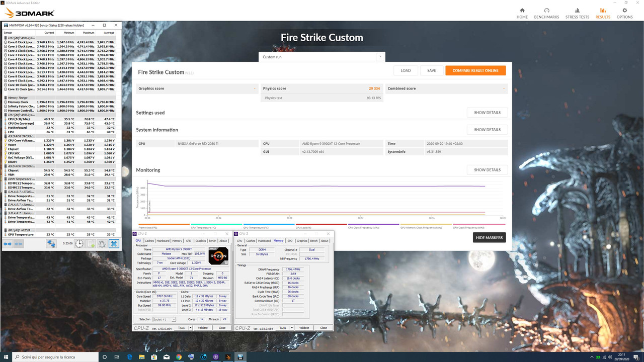Image resolution: width=644 pixels, height=362 pixels.
Task: Open File Explorer from the taskbar
Action: 142,357
